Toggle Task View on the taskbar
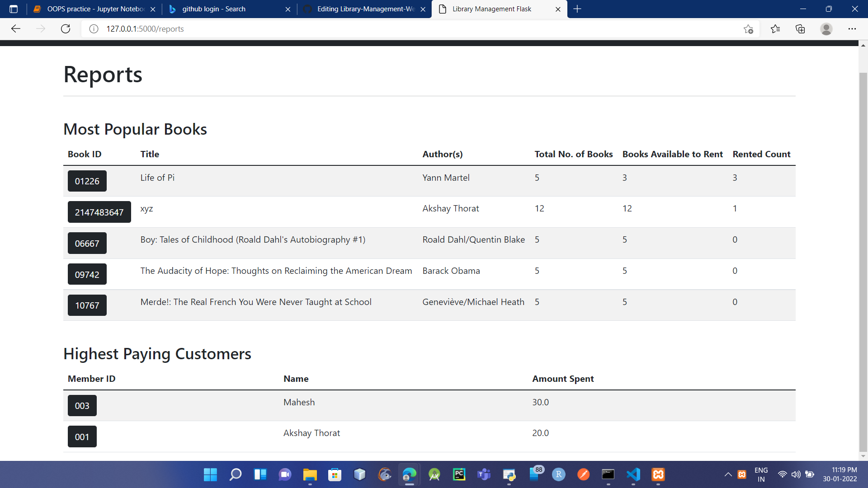Viewport: 868px width, 488px height. pyautogui.click(x=260, y=474)
